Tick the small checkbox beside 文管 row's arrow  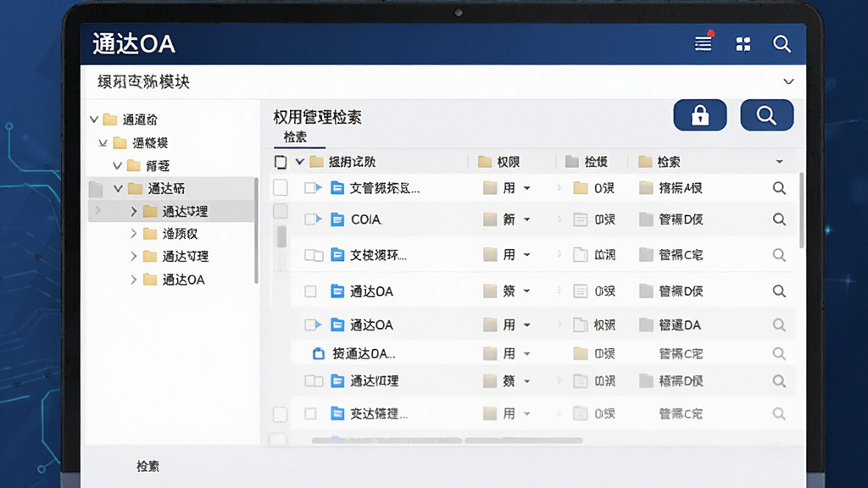[x=310, y=188]
